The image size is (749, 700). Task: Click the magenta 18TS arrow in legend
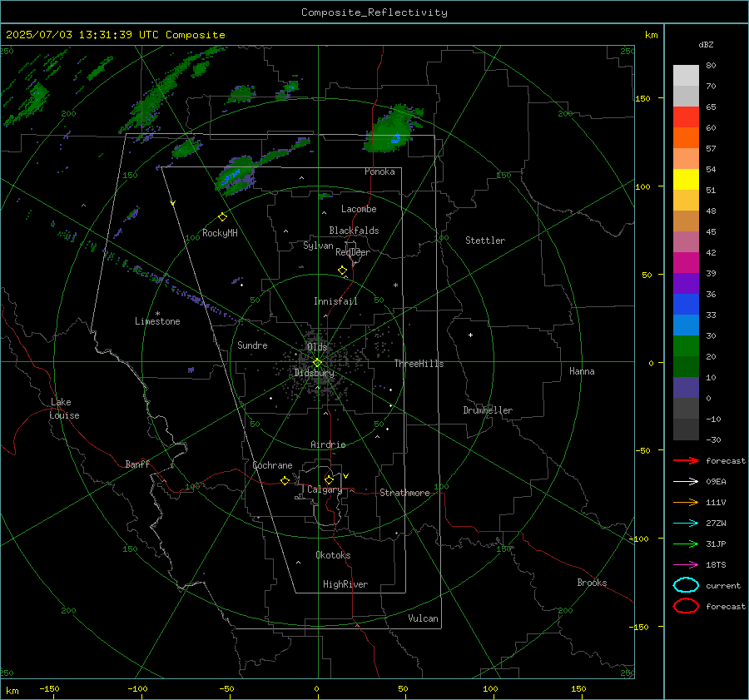[686, 564]
